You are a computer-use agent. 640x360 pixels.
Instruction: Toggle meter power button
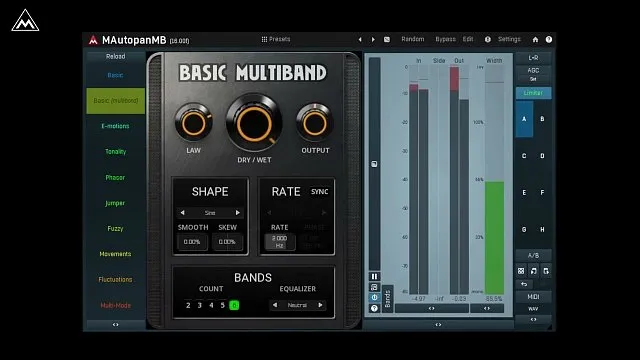[x=374, y=298]
